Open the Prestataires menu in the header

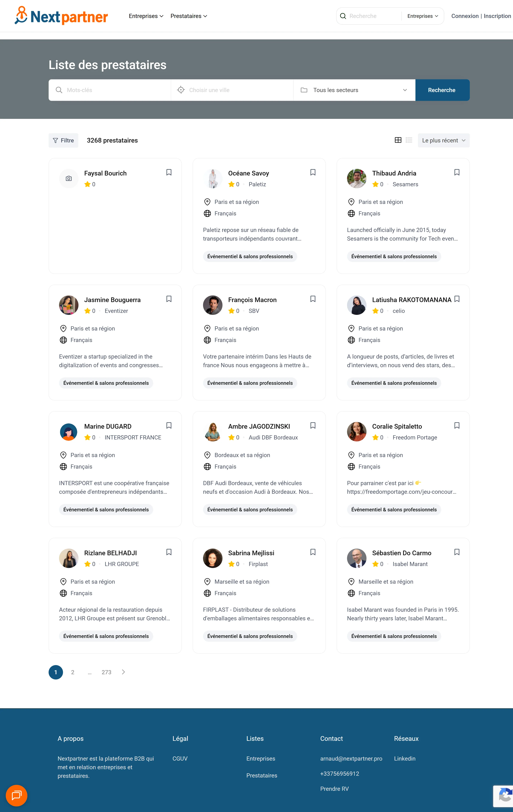point(188,16)
